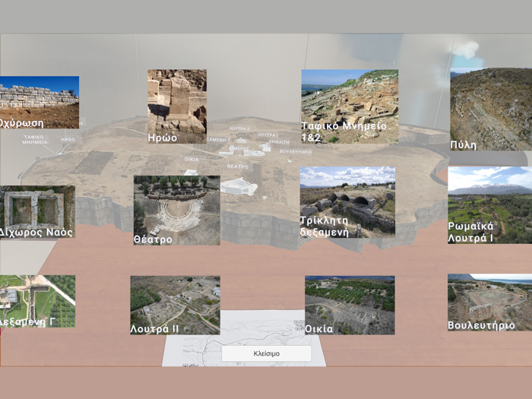532x399 pixels.
Task: Click the ΤΡΙΚΛΙΤΗ label on the map
Action: tap(279, 142)
